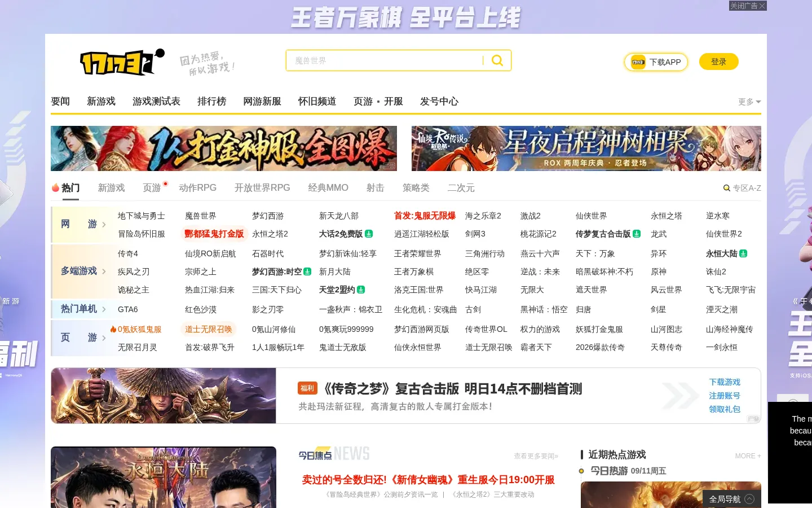
Task: Open the 全局导航 button
Action: pos(732,499)
